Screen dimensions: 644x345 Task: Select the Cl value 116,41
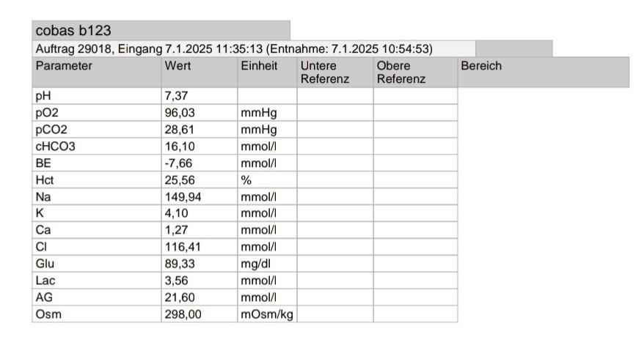click(x=200, y=247)
